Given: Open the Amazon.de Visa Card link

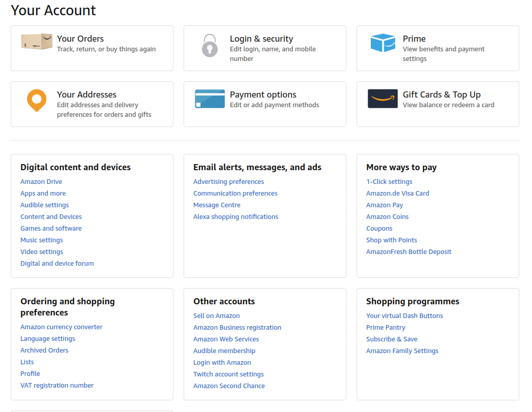Looking at the screenshot, I should 398,194.
